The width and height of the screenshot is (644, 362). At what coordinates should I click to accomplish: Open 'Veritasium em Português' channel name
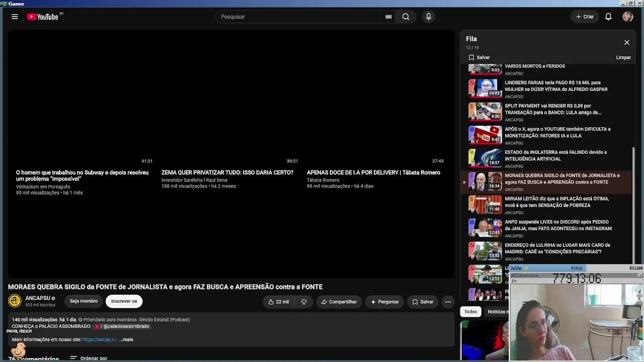pyautogui.click(x=43, y=187)
